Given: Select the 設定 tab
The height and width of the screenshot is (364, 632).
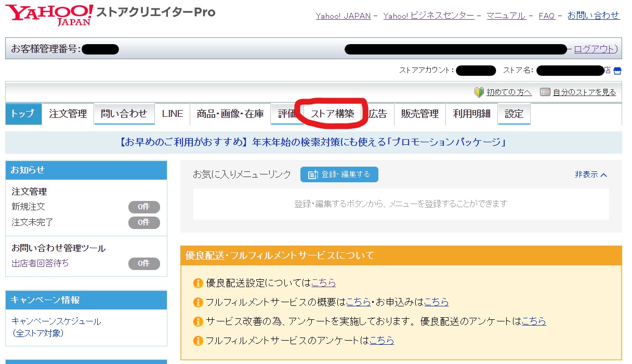Looking at the screenshot, I should point(513,114).
